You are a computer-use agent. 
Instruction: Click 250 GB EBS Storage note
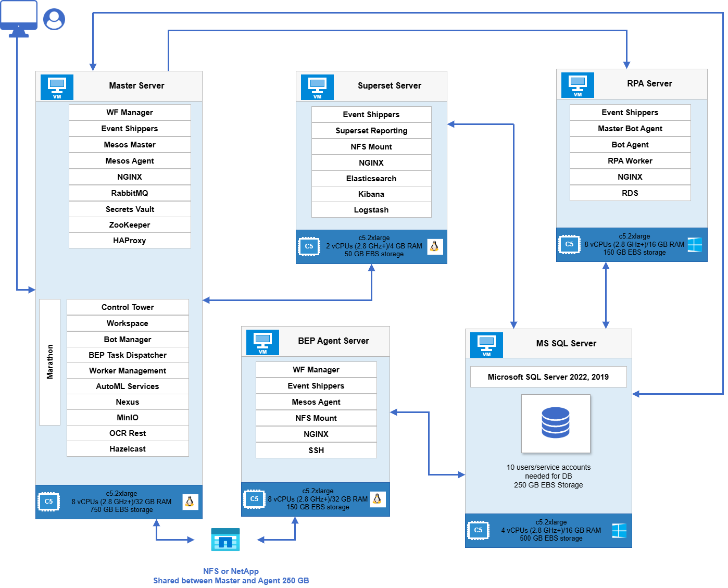coord(548,485)
